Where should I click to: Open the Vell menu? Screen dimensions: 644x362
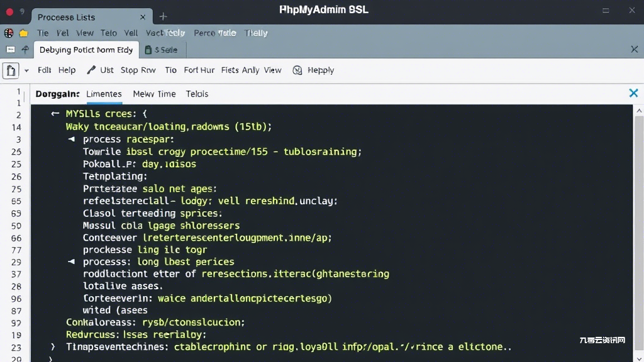tap(131, 33)
